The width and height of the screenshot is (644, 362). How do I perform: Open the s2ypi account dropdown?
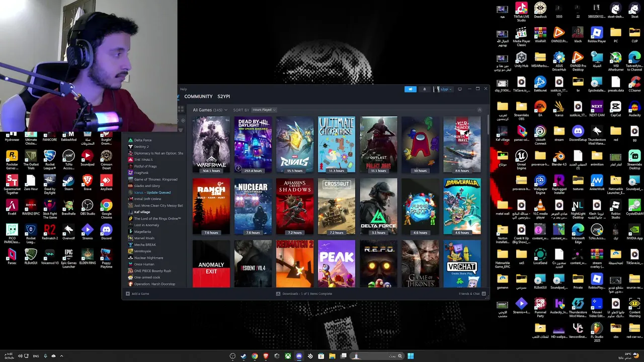click(443, 89)
